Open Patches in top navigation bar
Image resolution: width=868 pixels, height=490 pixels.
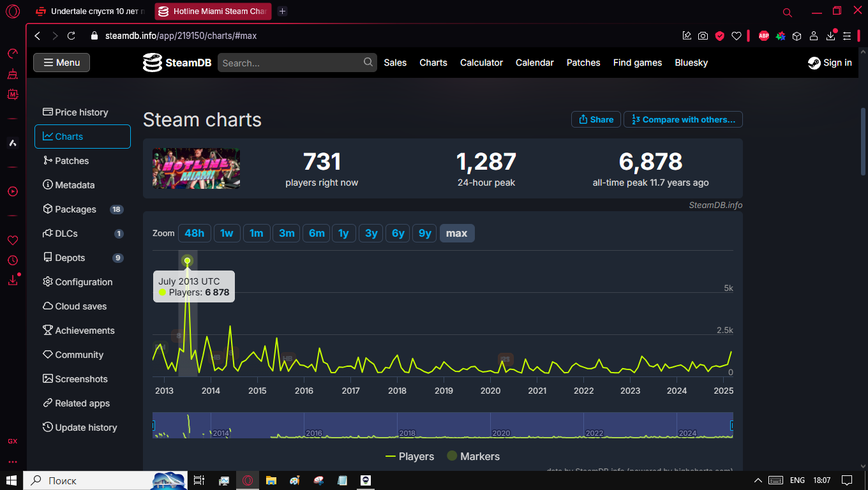point(583,63)
